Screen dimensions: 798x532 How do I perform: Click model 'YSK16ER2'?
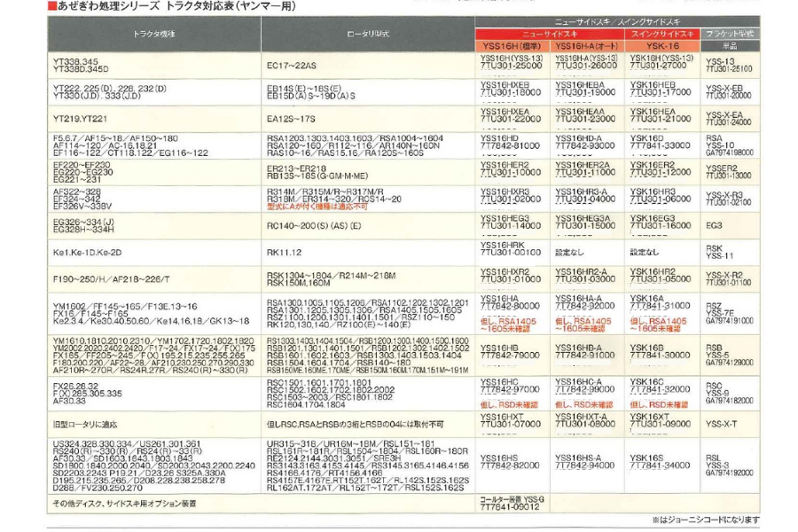pos(653,165)
